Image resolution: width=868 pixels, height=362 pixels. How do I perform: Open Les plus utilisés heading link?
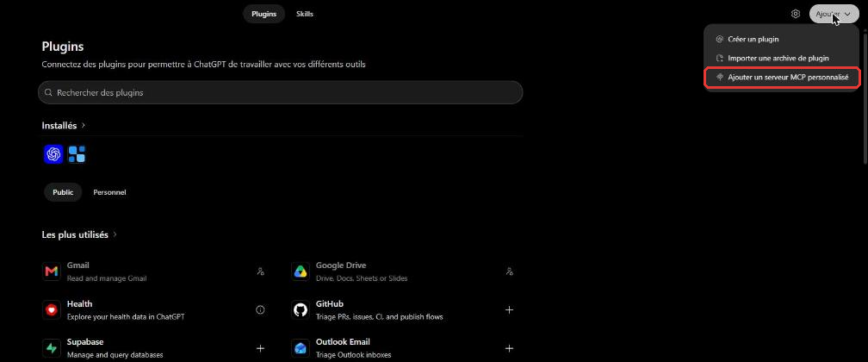click(x=75, y=234)
